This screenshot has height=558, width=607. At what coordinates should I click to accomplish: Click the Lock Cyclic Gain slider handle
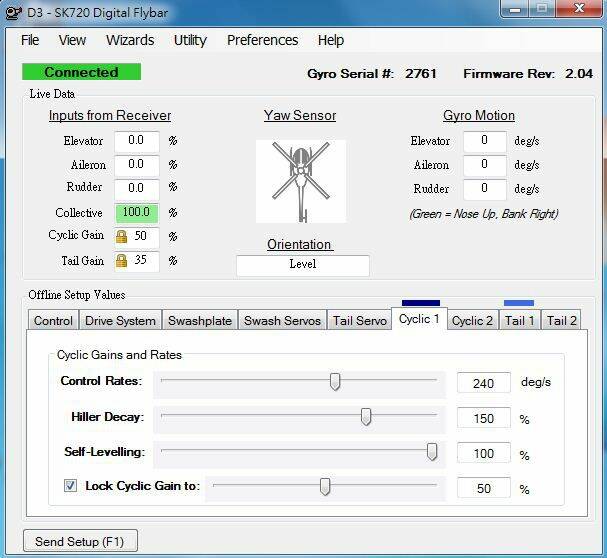pos(325,487)
